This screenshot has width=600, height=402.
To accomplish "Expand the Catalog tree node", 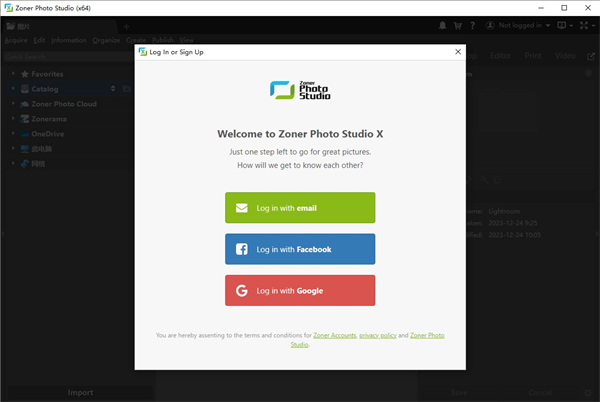I will click(13, 88).
